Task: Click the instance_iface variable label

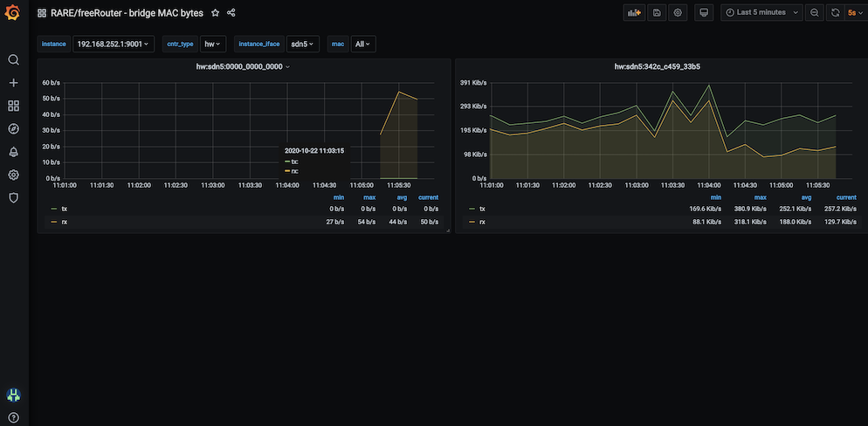Action: coord(259,44)
